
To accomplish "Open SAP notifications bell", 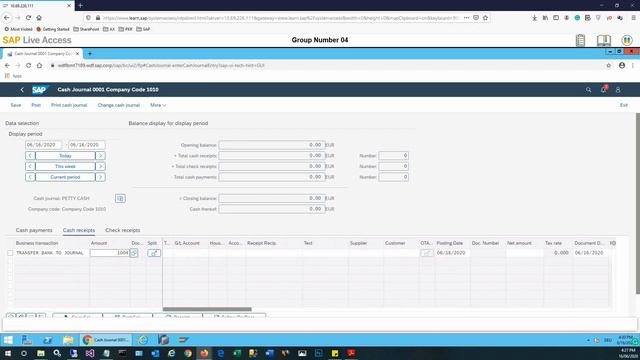I will pyautogui.click(x=604, y=89).
